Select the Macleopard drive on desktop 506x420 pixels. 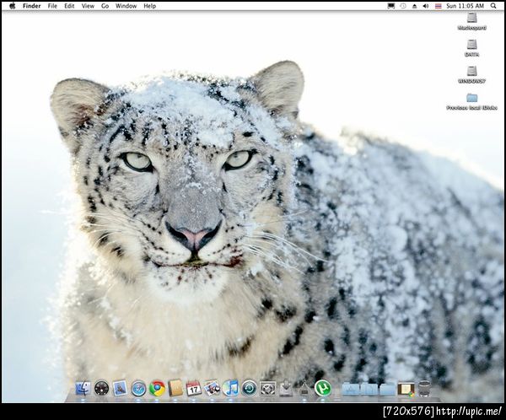coord(471,21)
